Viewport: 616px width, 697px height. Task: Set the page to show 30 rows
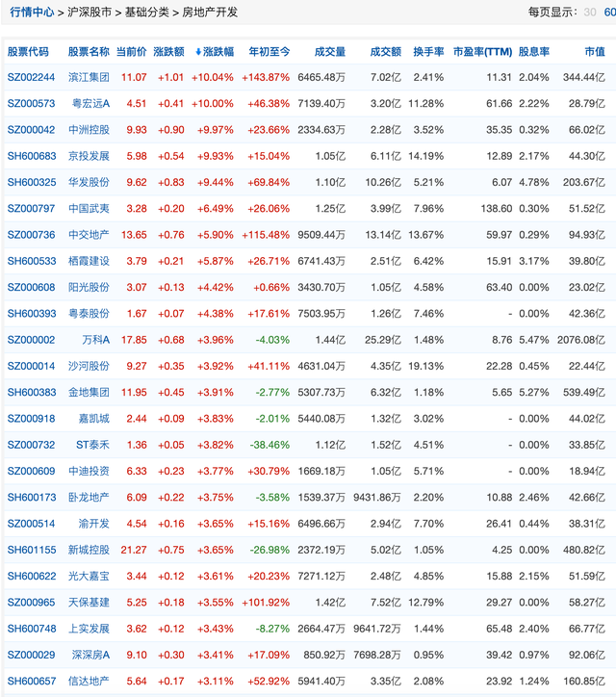590,12
